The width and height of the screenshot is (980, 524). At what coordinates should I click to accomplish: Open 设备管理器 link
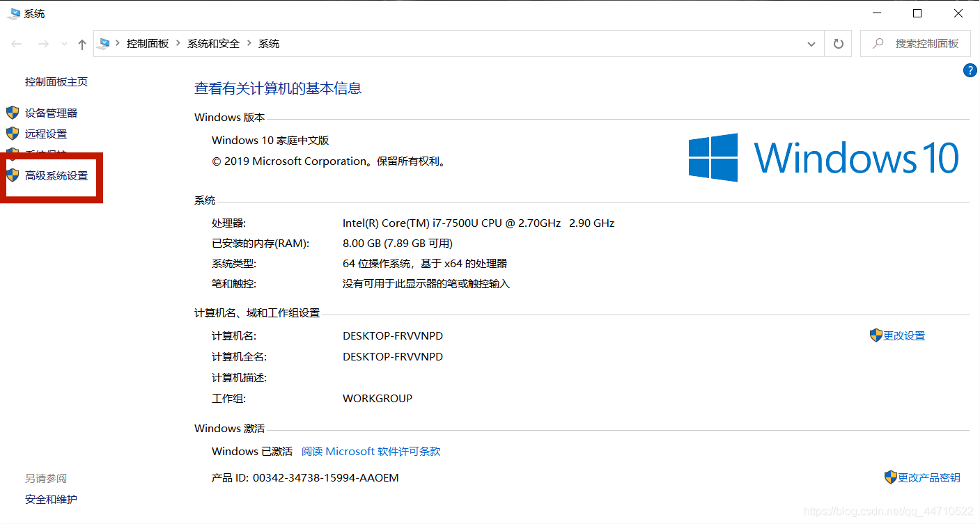51,113
